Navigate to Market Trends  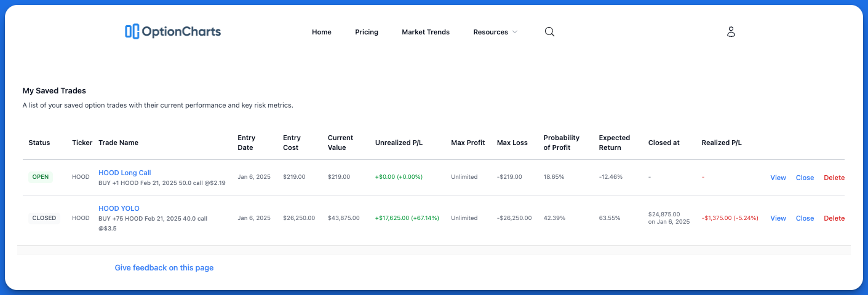(x=425, y=32)
